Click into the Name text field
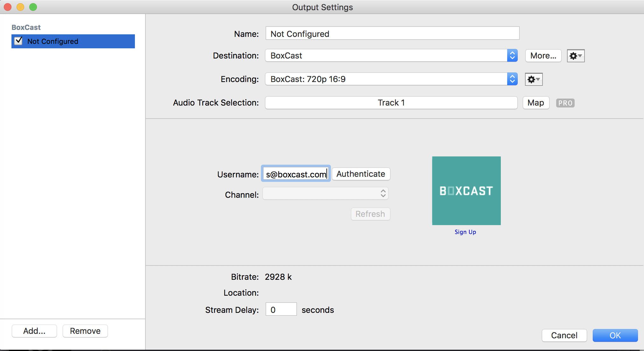 pyautogui.click(x=392, y=33)
